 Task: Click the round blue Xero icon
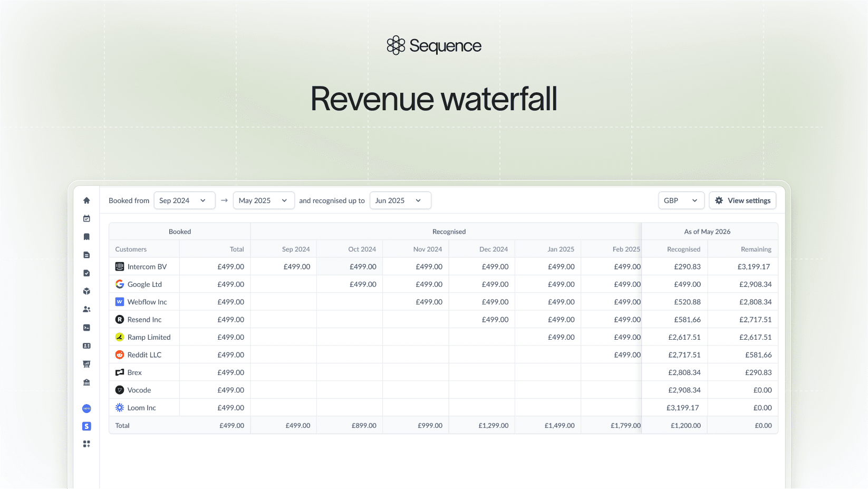point(86,408)
